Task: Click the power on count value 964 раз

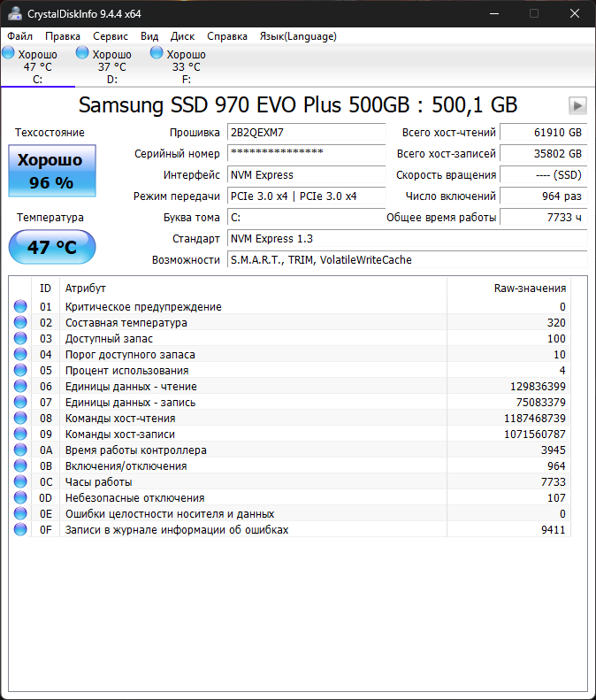Action: (543, 196)
